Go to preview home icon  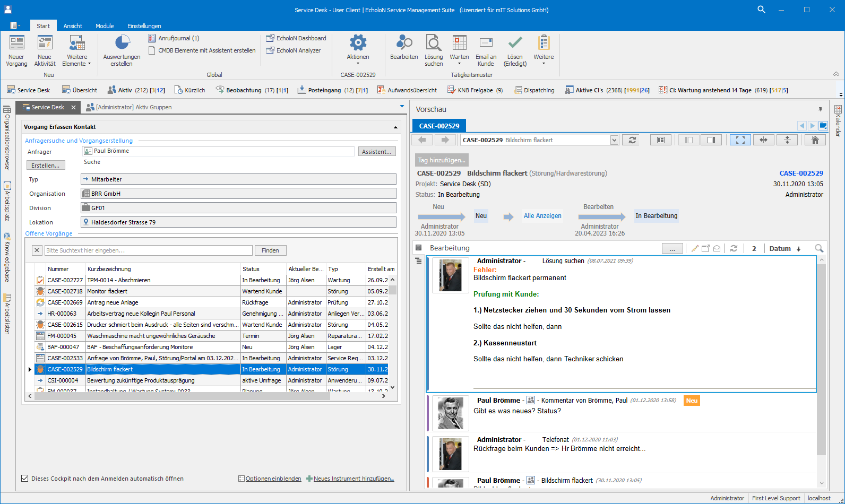[x=815, y=140]
